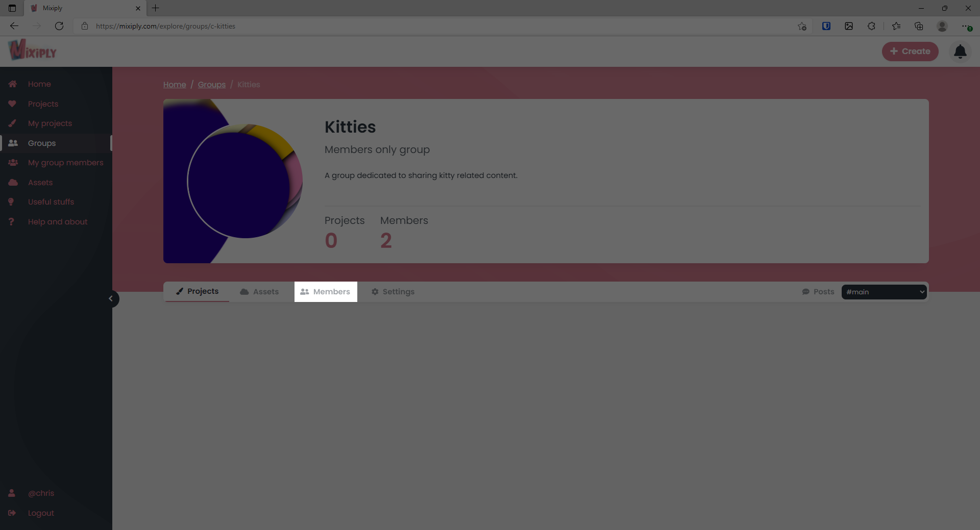Follow the Home breadcrumb link
The height and width of the screenshot is (530, 980).
175,85
